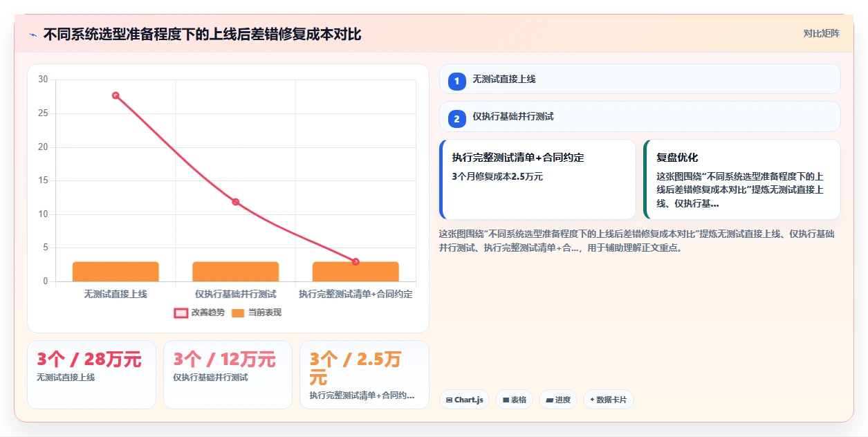
Task: Click the orange 当前表现 legend swatch
Action: [x=238, y=313]
